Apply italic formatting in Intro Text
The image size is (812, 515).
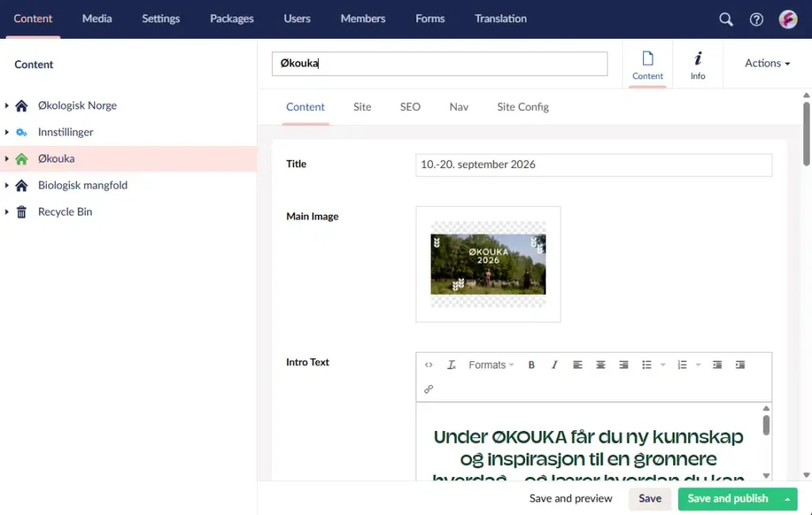[554, 365]
